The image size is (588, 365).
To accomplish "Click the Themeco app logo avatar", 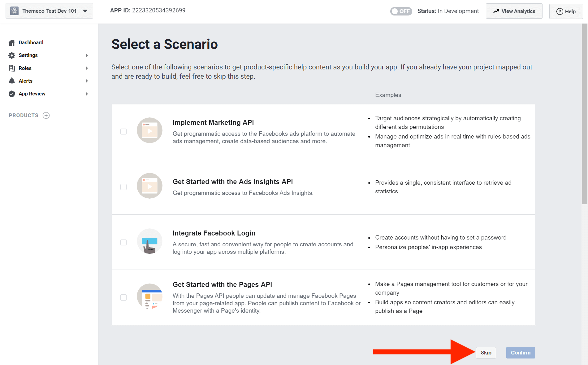I will pos(14,11).
